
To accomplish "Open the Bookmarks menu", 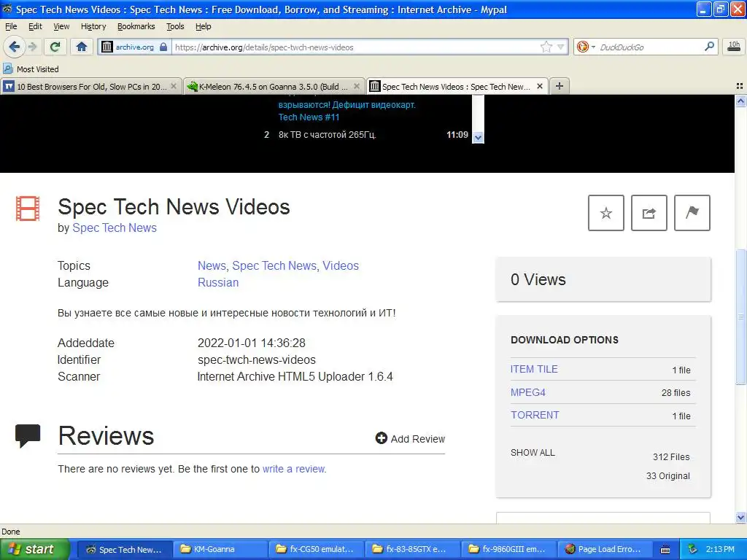I will tap(136, 26).
